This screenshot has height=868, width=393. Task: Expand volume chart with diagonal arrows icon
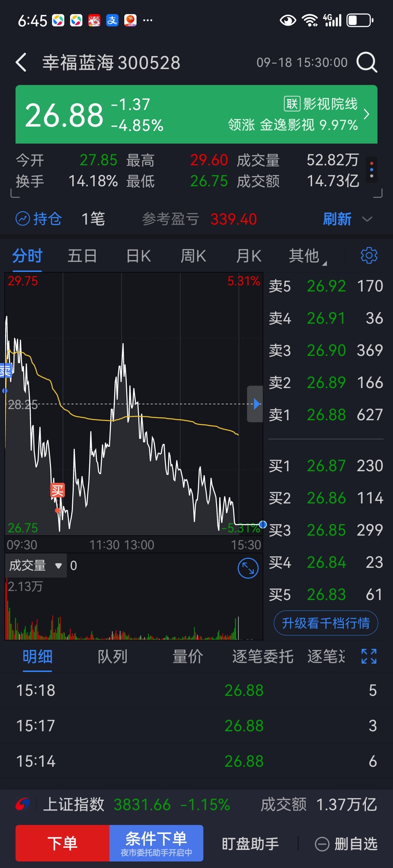(248, 568)
